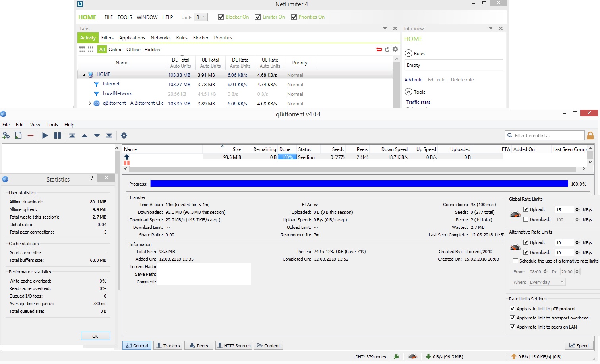Toggle Limiter On checkbox in NetLimiter

[258, 17]
